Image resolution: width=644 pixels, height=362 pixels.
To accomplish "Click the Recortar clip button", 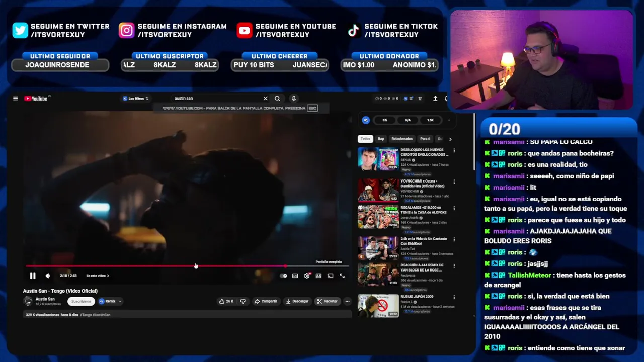I will [x=327, y=301].
